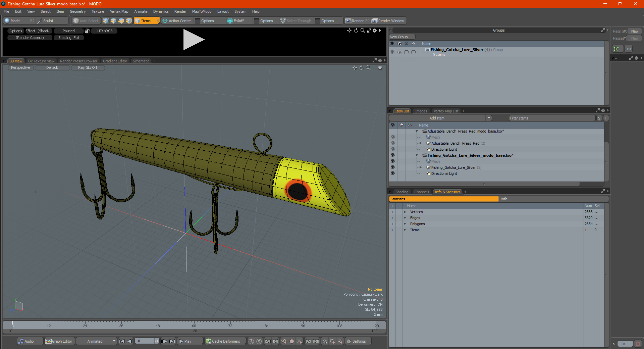Image resolution: width=644 pixels, height=349 pixels.
Task: Toggle first Options checkbox after Action Center
Action: [x=198, y=21]
